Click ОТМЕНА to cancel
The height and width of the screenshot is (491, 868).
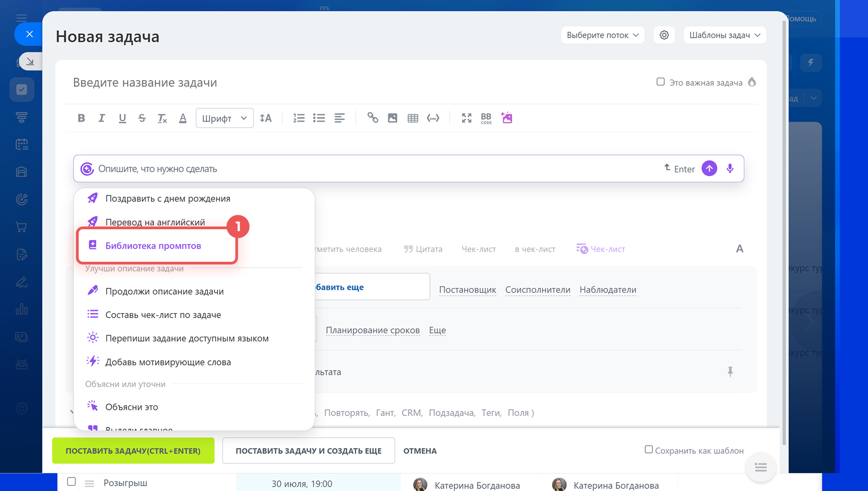[x=420, y=451]
